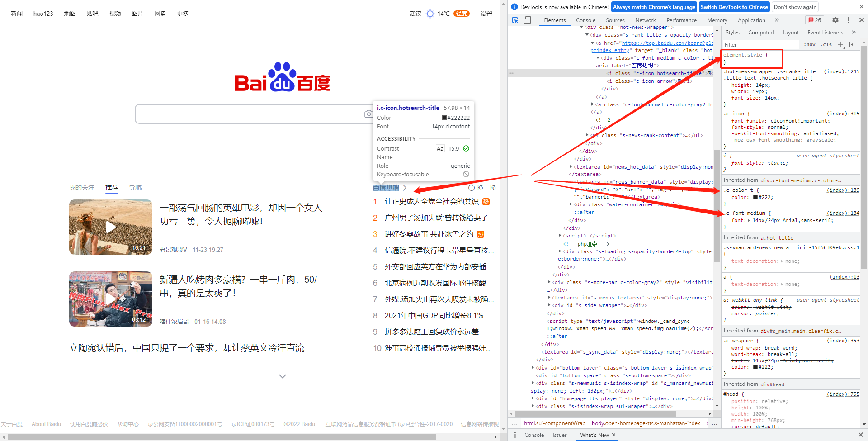The height and width of the screenshot is (441, 868).
Task: Open DevTools customize three-dot menu
Action: click(x=848, y=20)
